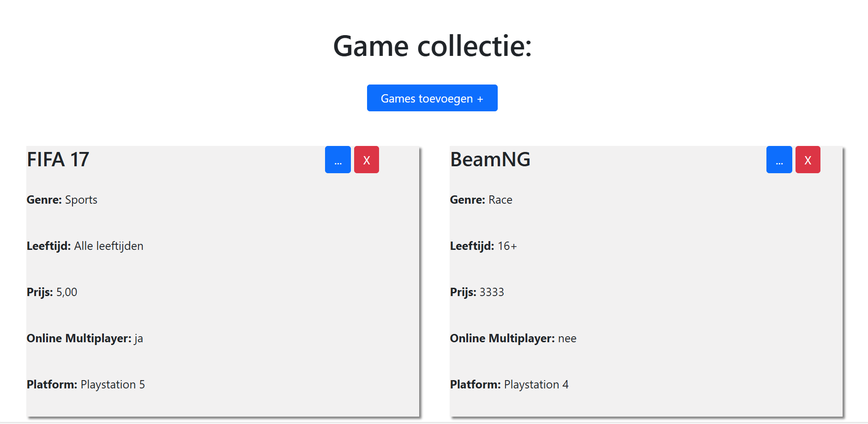The height and width of the screenshot is (424, 868).
Task: Click the bold Genre label in BeamNG card
Action: pos(467,200)
